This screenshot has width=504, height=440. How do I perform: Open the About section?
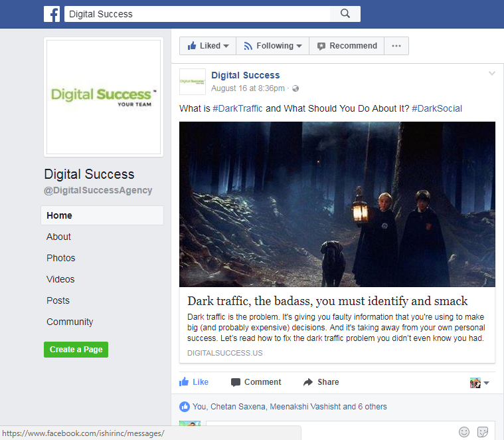point(58,237)
